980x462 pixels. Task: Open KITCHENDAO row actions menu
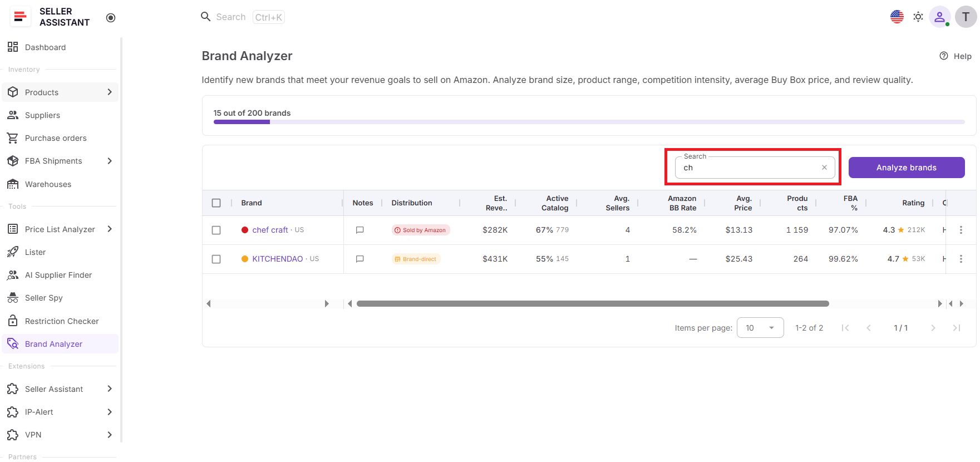(961, 259)
